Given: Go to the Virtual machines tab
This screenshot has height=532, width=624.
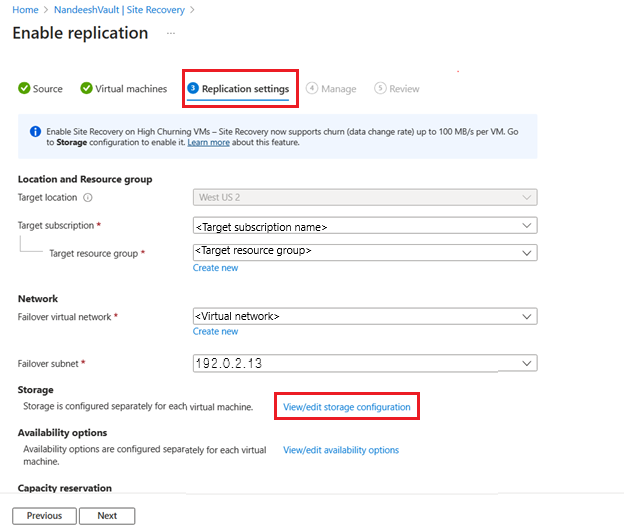Looking at the screenshot, I should click(131, 89).
